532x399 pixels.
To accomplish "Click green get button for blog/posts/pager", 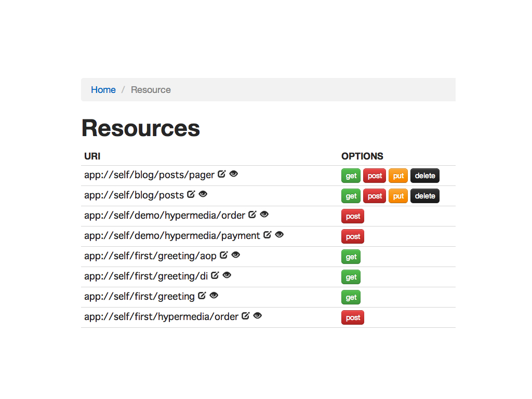I will tap(351, 176).
